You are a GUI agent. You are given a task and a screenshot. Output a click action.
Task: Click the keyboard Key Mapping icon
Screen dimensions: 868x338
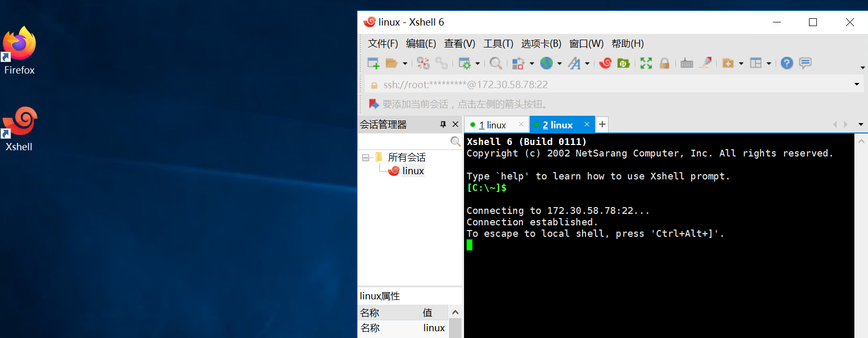tap(687, 63)
